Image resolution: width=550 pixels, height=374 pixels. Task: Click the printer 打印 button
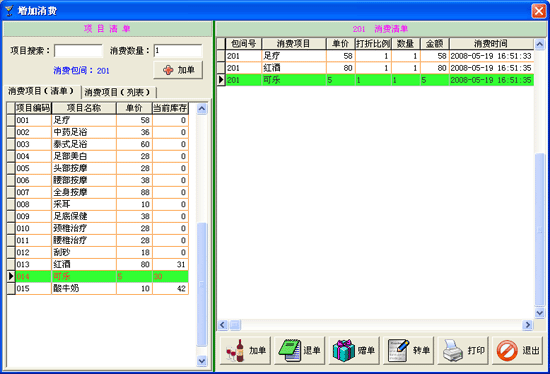tap(463, 350)
